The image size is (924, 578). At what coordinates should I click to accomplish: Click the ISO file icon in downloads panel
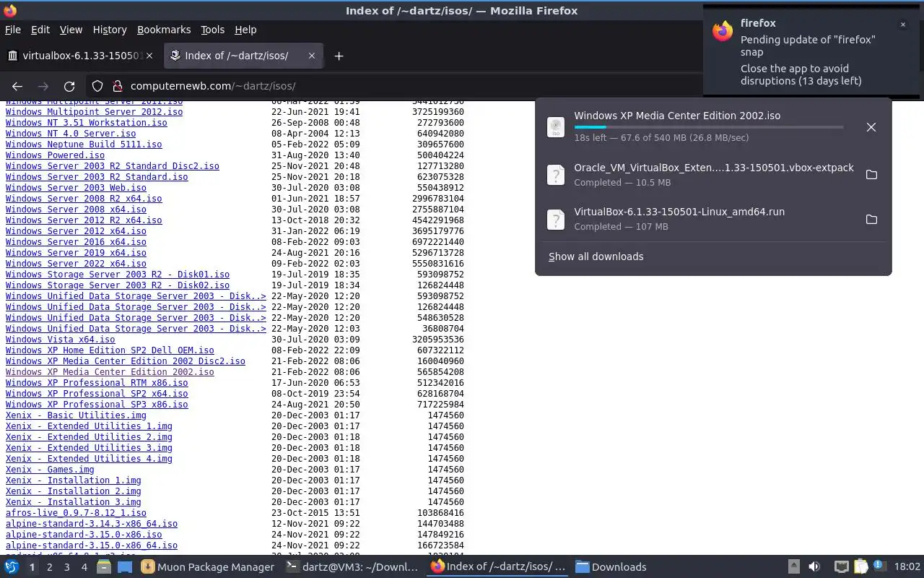pos(556,127)
